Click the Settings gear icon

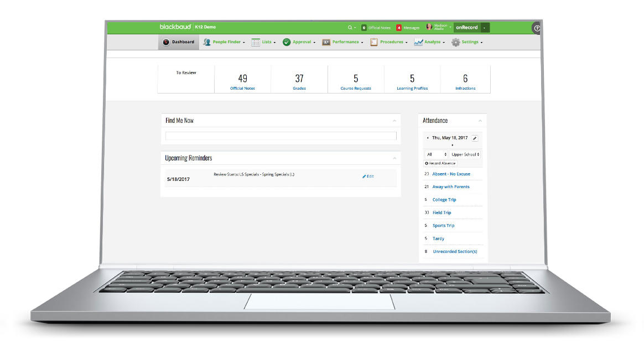point(455,41)
